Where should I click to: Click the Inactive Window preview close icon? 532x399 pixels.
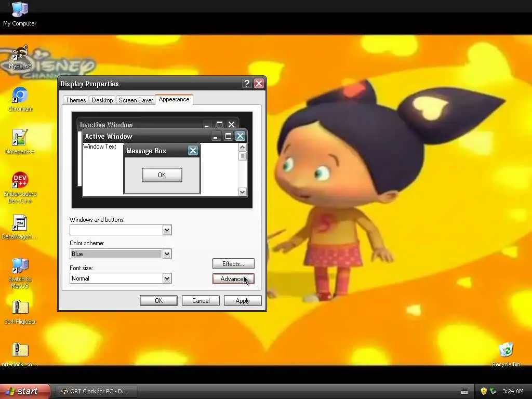[x=231, y=125]
